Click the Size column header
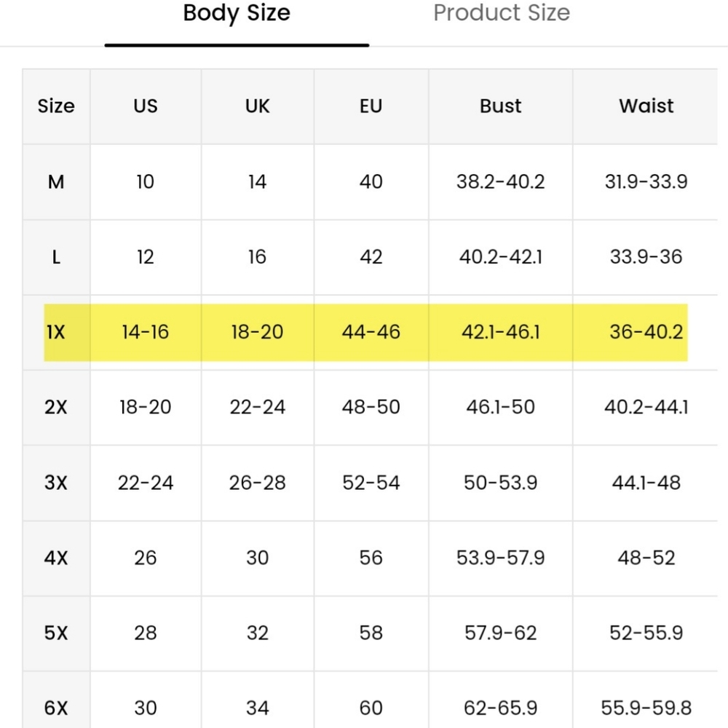Image resolution: width=728 pixels, height=728 pixels. (56, 106)
